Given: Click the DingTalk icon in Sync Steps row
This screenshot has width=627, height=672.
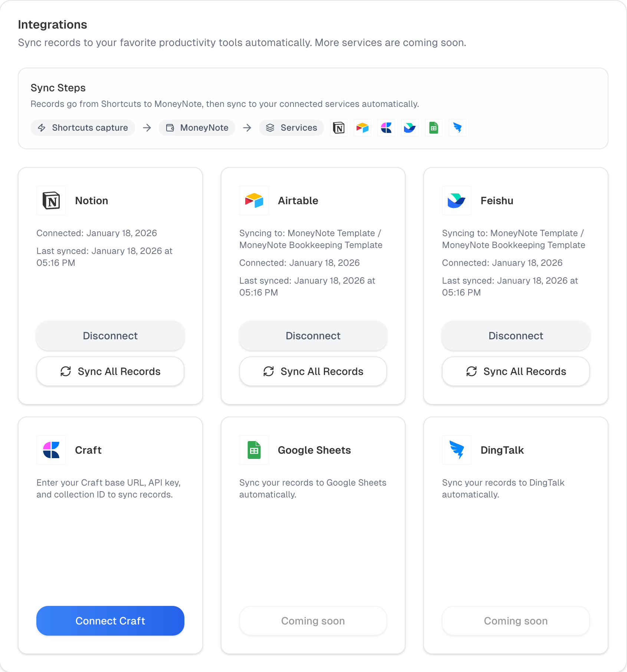Looking at the screenshot, I should (457, 128).
